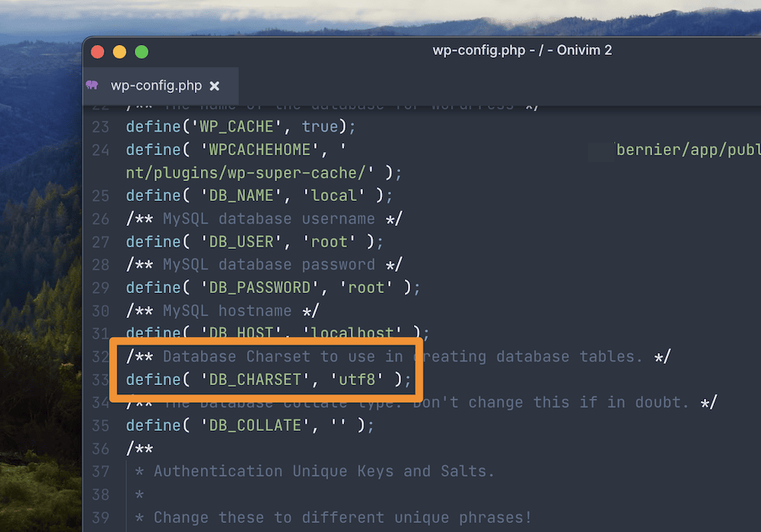Click line number 29 in gutter
761x532 pixels.
pyautogui.click(x=100, y=288)
